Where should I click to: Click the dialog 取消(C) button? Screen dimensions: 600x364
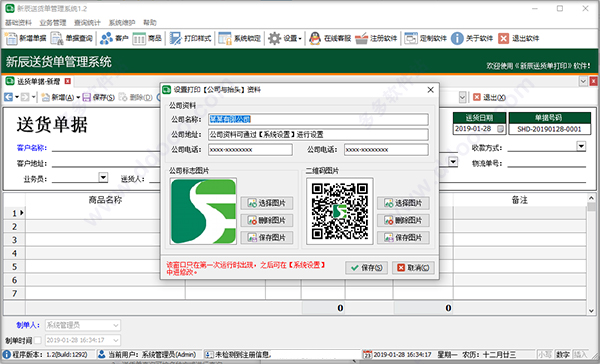coord(413,268)
